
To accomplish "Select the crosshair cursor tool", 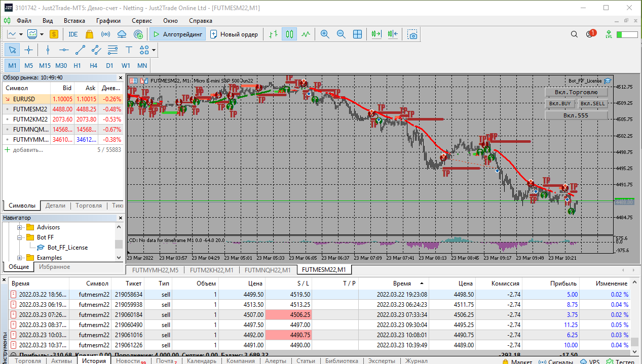I will click(x=28, y=50).
